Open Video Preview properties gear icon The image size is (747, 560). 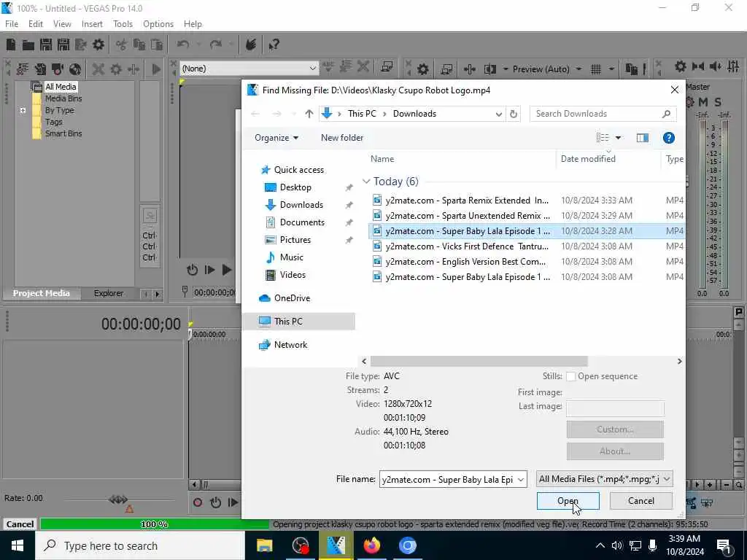pos(422,69)
